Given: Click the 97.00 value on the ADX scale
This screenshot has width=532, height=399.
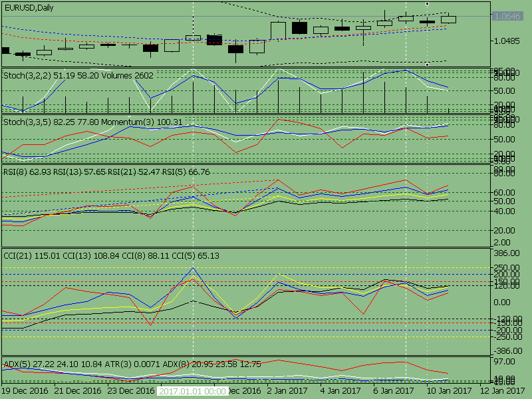Looking at the screenshot, I should [x=504, y=362].
